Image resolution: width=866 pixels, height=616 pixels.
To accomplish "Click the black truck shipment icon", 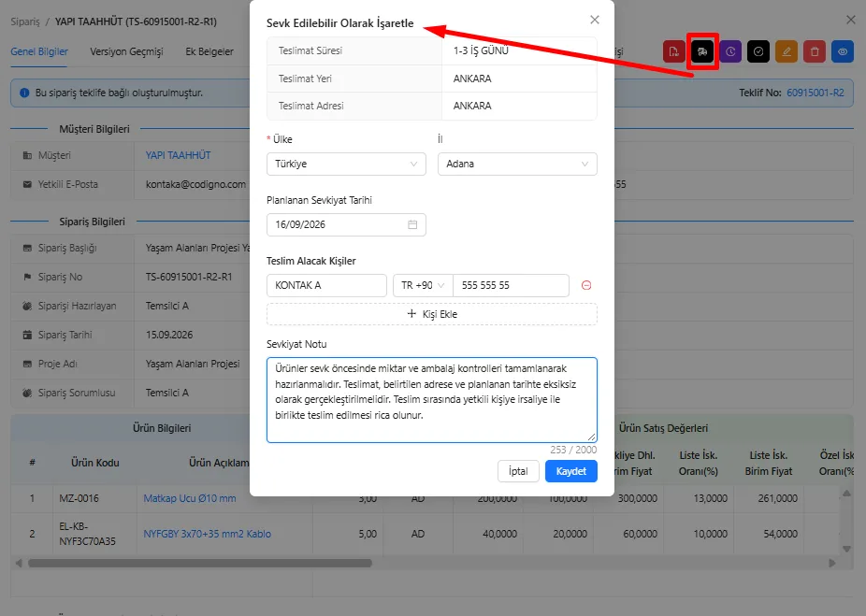I will [702, 52].
